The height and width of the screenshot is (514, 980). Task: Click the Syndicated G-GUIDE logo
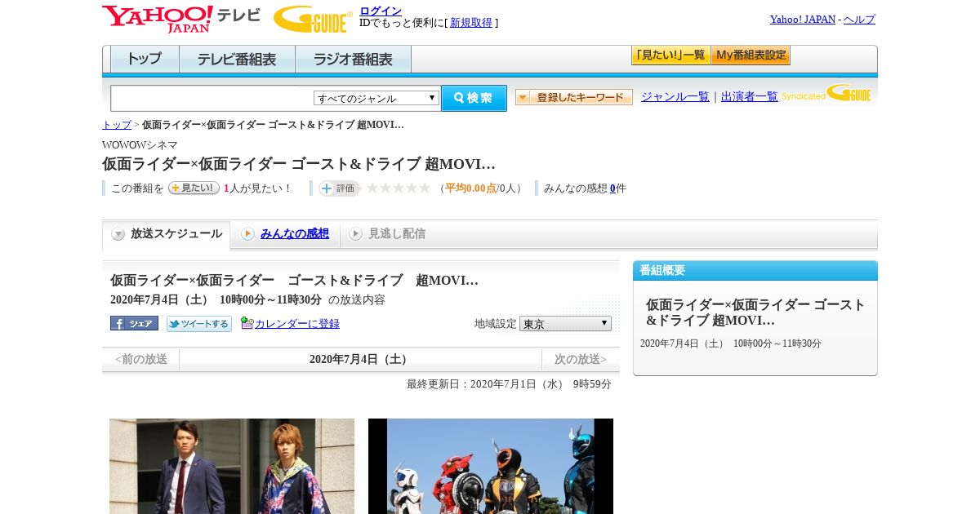[826, 93]
